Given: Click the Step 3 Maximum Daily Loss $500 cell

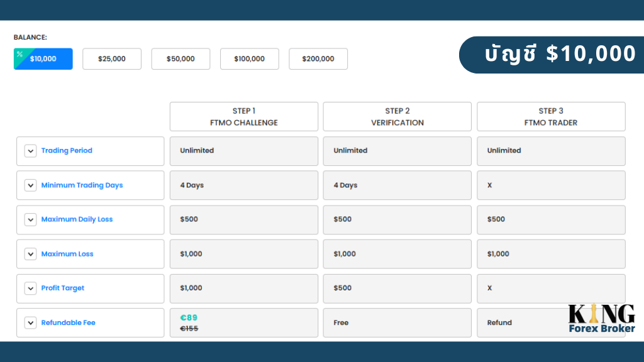Looking at the screenshot, I should [551, 219].
